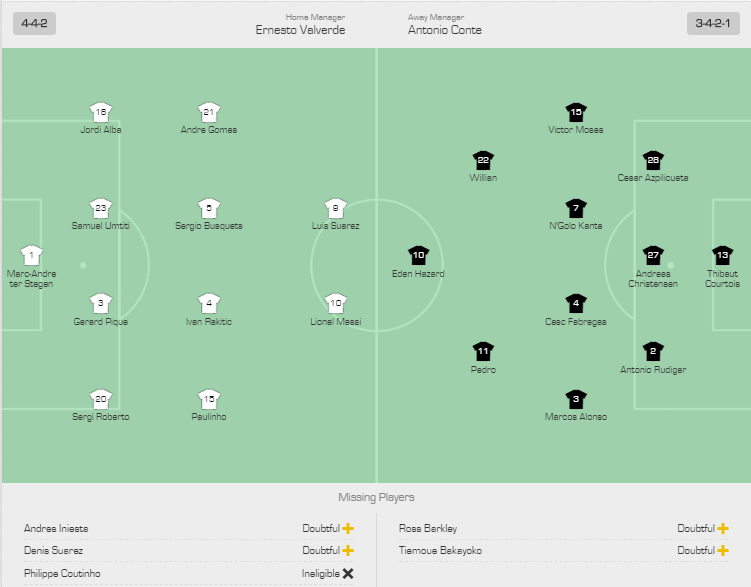Select Victor Moses' number 15 shirt icon
751x587 pixels.
click(576, 113)
